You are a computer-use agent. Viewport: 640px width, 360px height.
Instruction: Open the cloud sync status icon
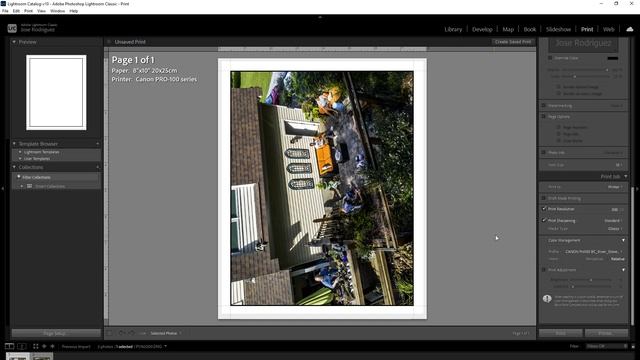click(x=629, y=29)
